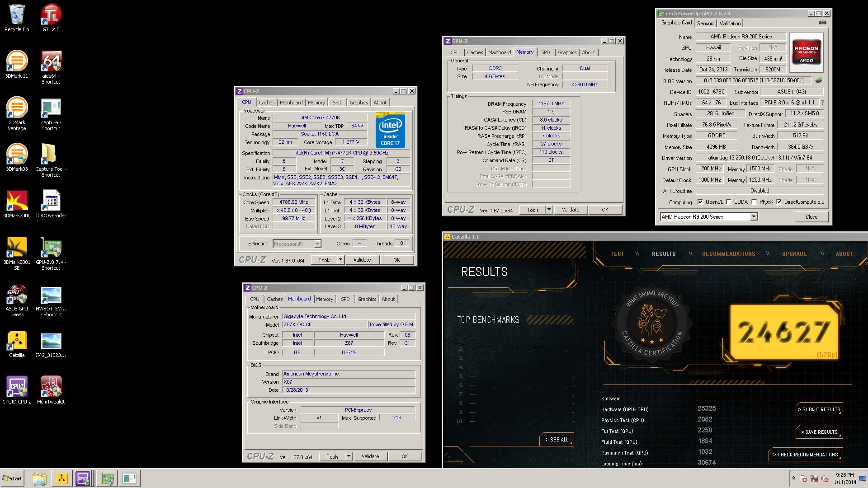Toggle CUDA checkbox in GPU-Z
868x488 pixels.
click(729, 202)
